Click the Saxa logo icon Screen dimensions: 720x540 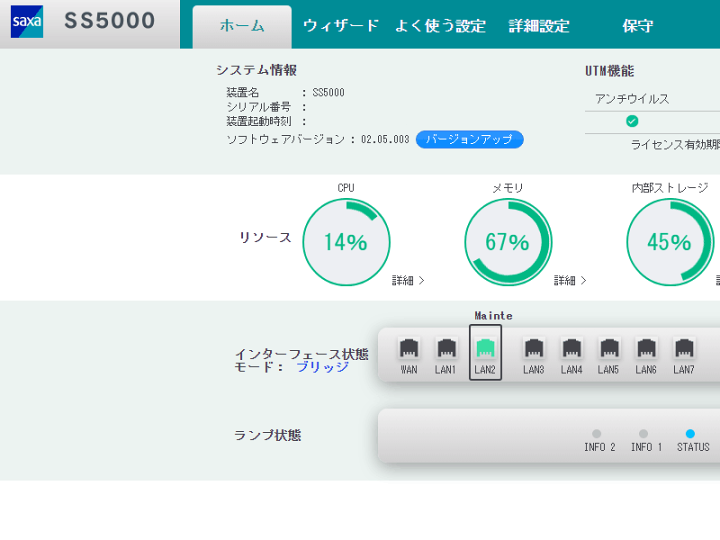tap(27, 21)
